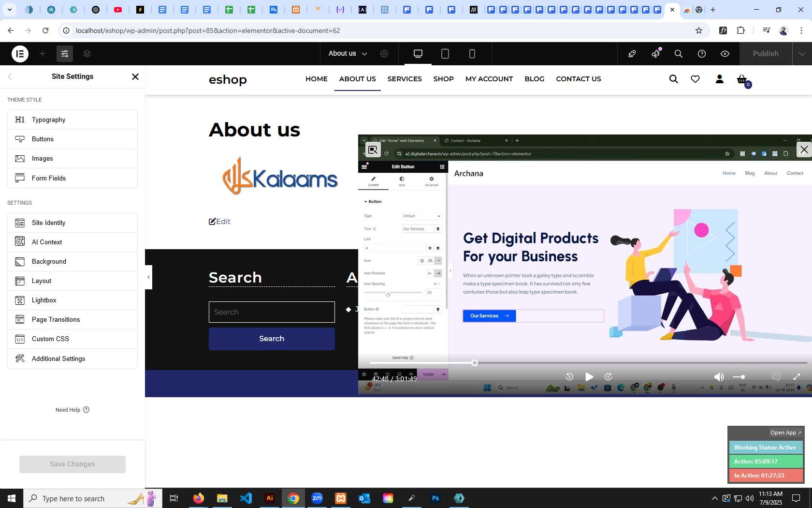812x508 pixels.
Task: Open the Structure layers icon
Action: pyautogui.click(x=87, y=54)
